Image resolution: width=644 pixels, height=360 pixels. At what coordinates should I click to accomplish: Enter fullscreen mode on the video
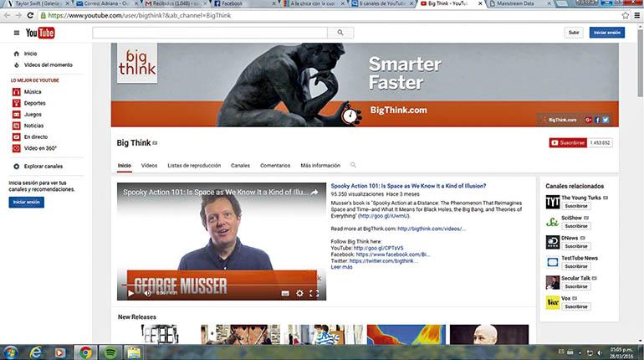pos(314,293)
